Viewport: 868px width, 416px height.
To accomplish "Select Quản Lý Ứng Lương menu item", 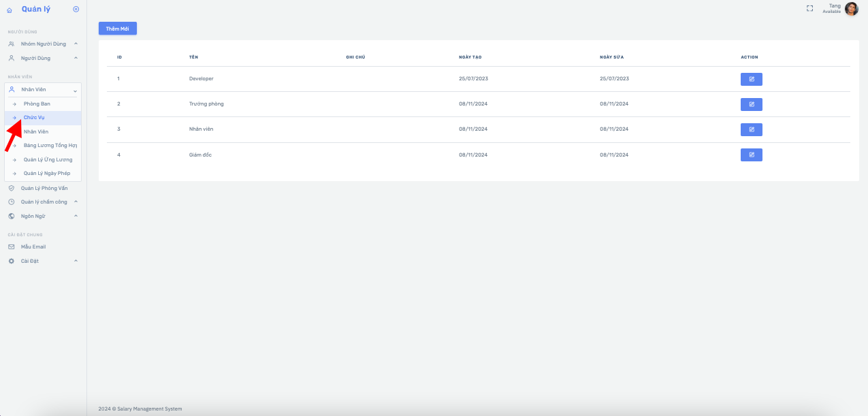I will (x=48, y=159).
